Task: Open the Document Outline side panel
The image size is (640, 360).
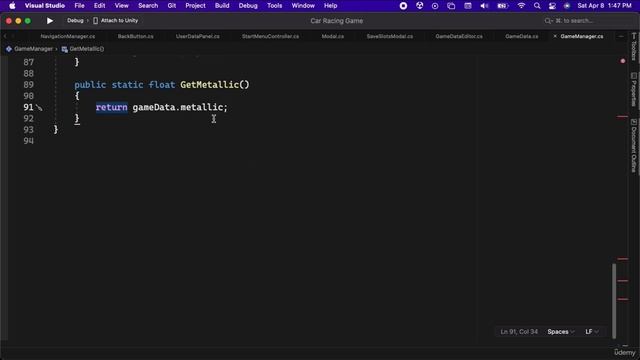Action: pos(633,145)
